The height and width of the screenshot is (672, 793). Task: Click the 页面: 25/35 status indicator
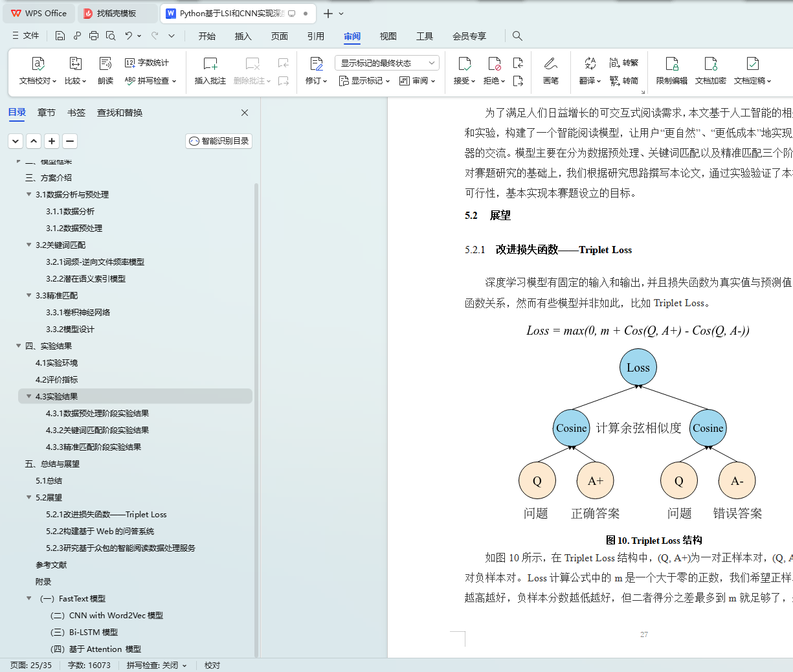coord(30,665)
